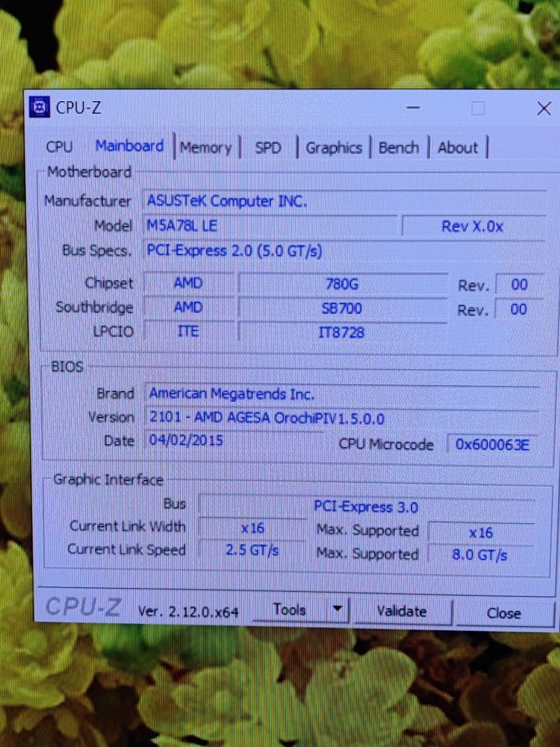The height and width of the screenshot is (747, 560).
Task: Click the M5A78L LE model value
Action: click(x=270, y=226)
